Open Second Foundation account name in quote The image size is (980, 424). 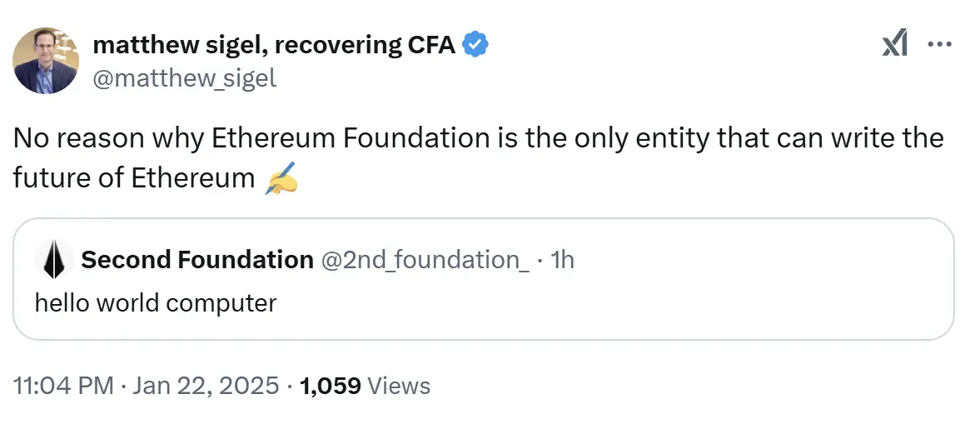tap(197, 260)
